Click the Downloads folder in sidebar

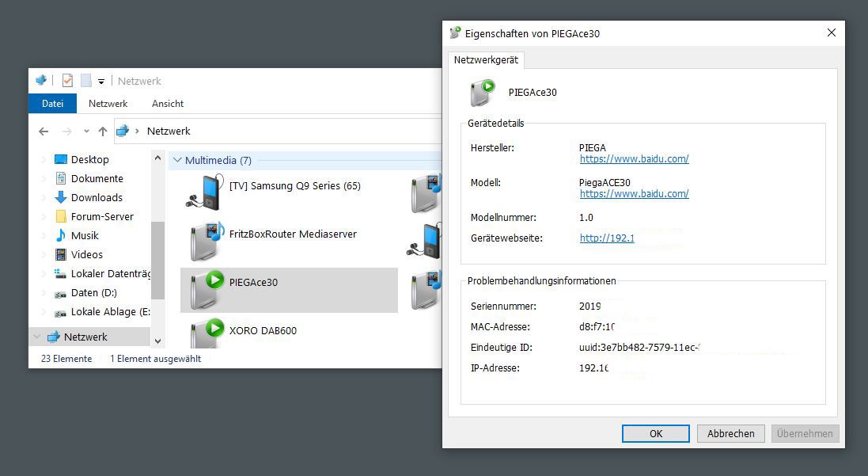coord(97,197)
